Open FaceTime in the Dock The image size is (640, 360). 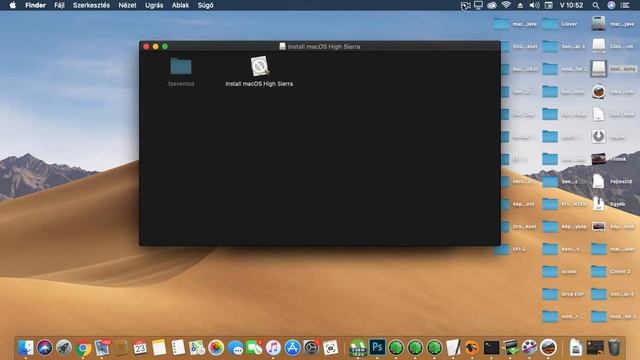(254, 347)
